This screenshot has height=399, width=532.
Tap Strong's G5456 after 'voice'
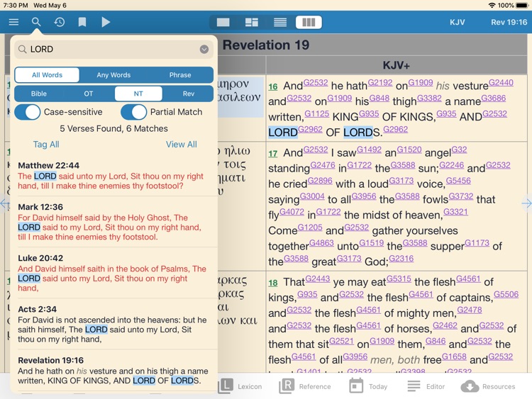(458, 181)
